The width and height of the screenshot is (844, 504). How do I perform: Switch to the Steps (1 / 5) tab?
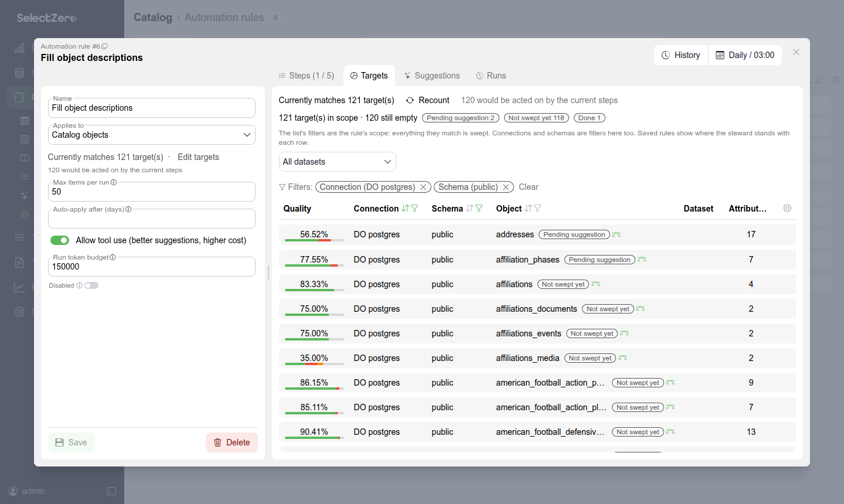pyautogui.click(x=307, y=76)
